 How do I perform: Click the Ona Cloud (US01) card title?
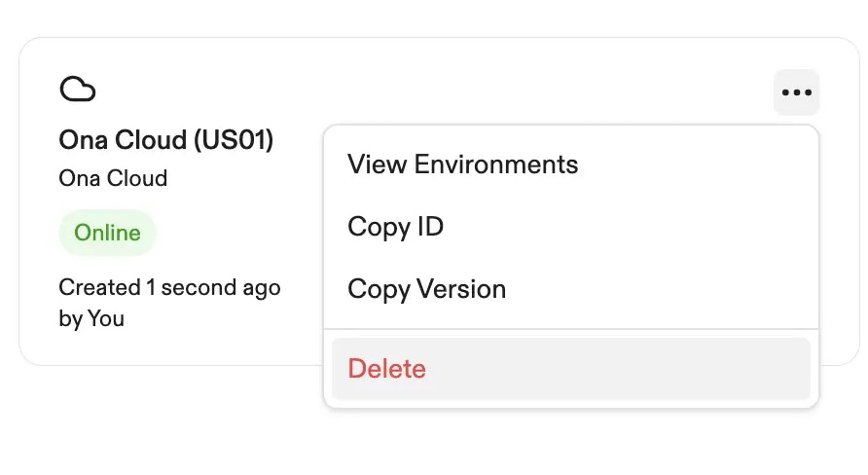(165, 140)
